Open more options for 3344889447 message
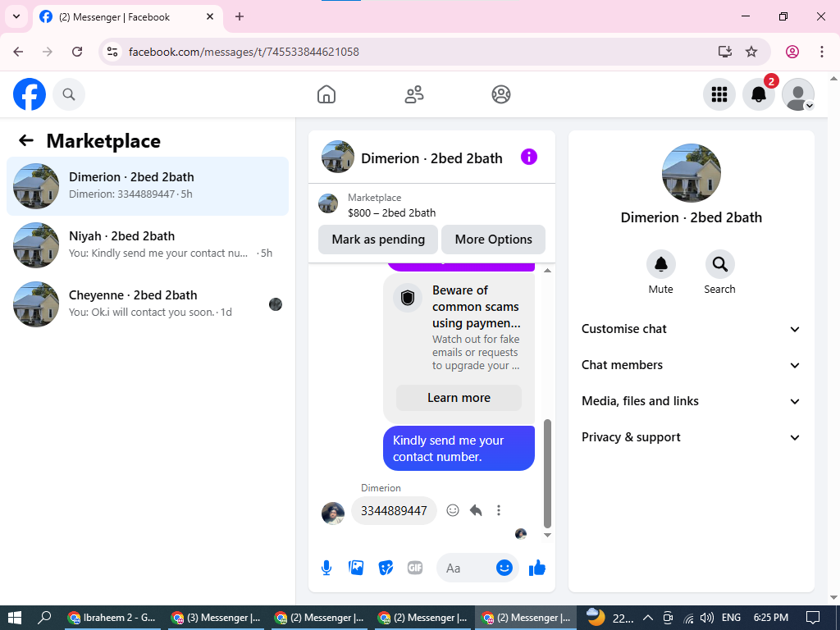The width and height of the screenshot is (840, 630). coord(498,510)
